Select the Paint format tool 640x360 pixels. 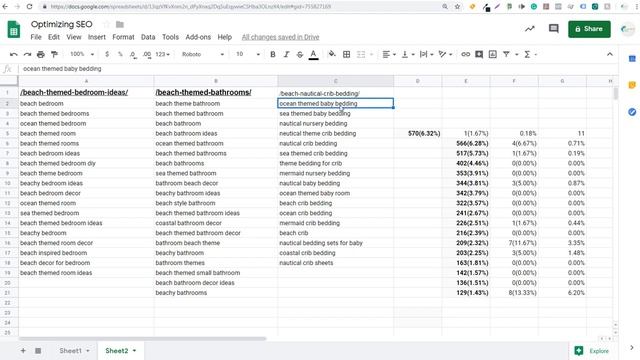(54, 54)
